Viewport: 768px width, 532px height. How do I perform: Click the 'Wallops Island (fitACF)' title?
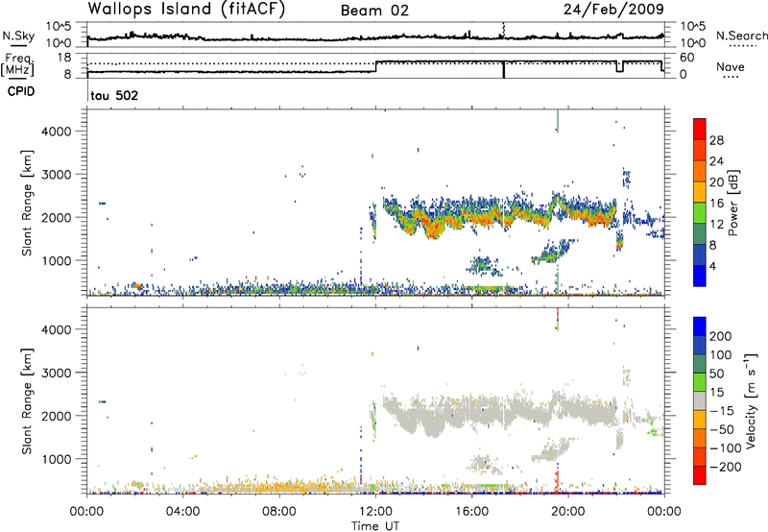tap(186, 9)
